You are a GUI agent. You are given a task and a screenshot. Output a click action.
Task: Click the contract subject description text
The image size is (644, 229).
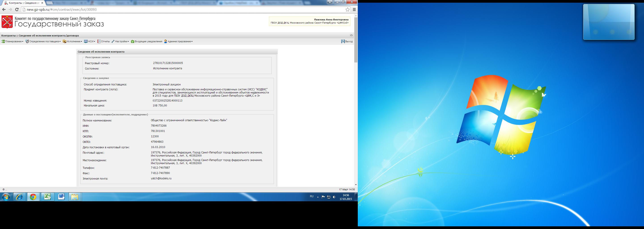pos(211,93)
